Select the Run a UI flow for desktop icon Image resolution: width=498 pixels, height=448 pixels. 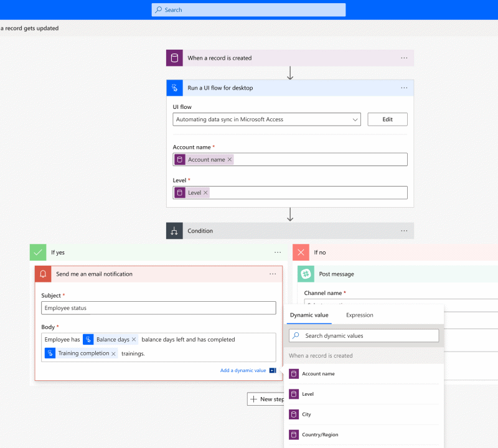tap(175, 88)
